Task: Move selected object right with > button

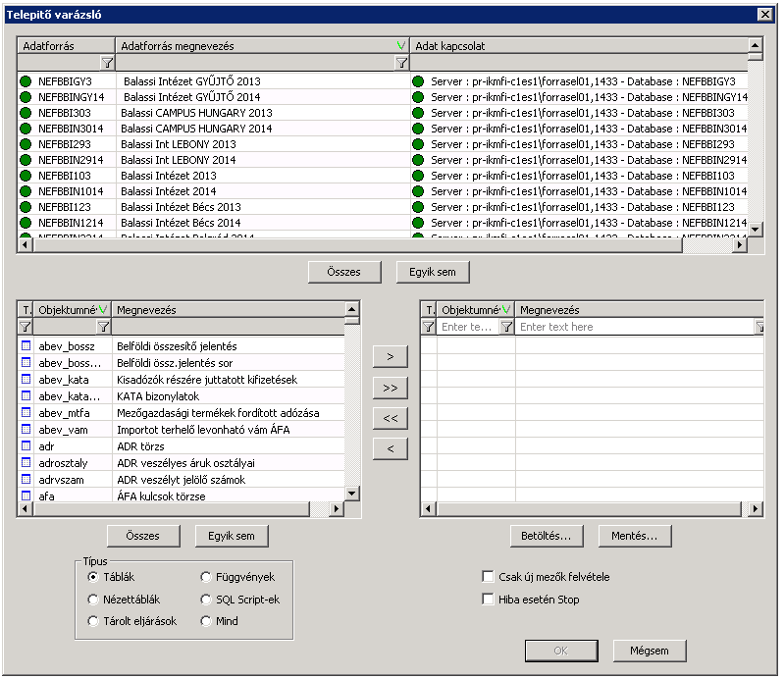Action: point(390,356)
